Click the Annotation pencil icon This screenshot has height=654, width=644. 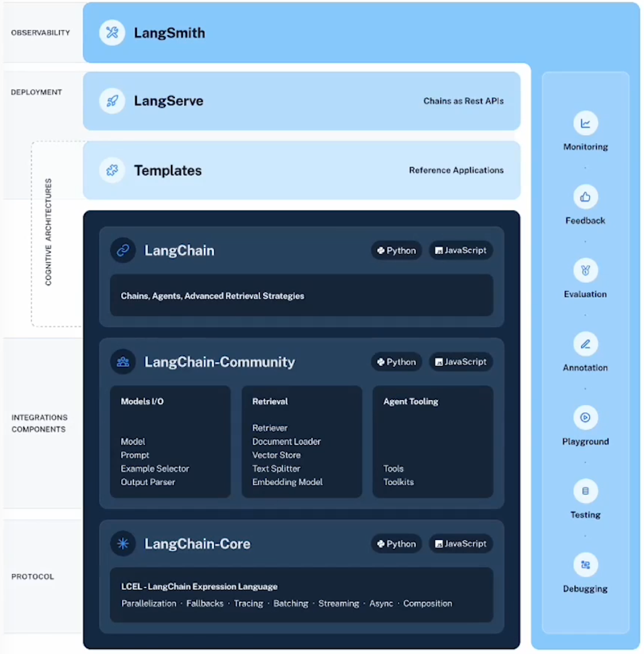click(x=585, y=344)
